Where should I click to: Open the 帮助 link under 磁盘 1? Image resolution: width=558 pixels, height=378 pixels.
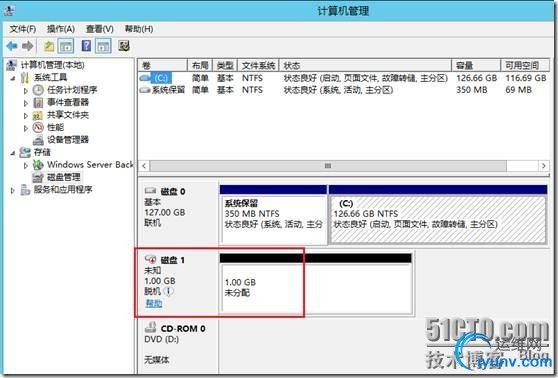click(154, 303)
